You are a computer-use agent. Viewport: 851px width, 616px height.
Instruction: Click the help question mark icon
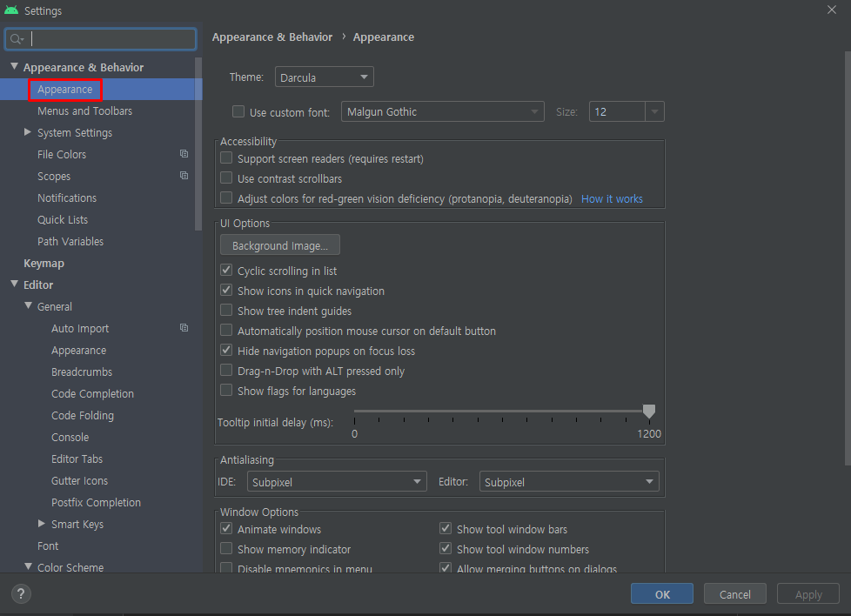(21, 593)
